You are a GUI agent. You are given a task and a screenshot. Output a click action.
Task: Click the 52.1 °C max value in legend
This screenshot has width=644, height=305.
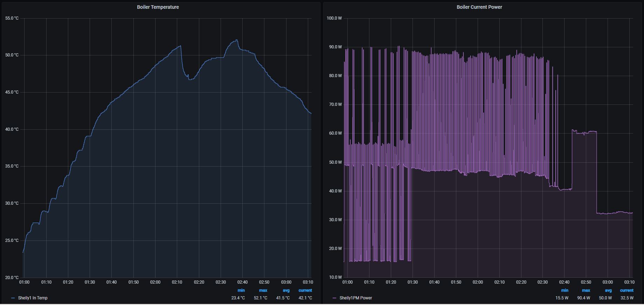tap(261, 298)
